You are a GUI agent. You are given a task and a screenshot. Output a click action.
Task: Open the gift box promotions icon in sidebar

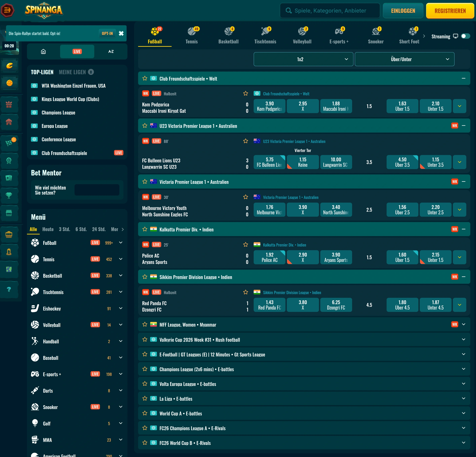(x=9, y=105)
